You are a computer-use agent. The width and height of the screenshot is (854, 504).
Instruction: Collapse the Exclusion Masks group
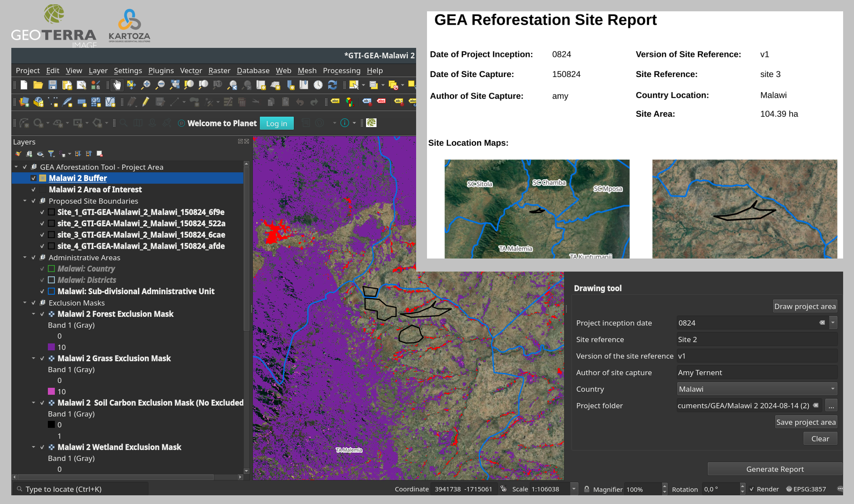click(x=25, y=302)
